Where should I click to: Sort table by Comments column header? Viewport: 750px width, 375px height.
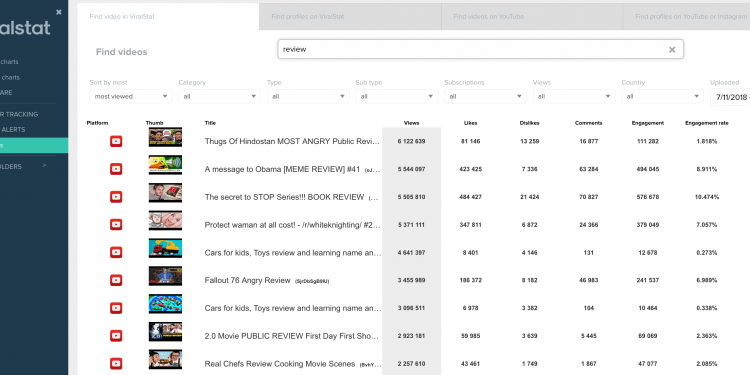tap(588, 123)
